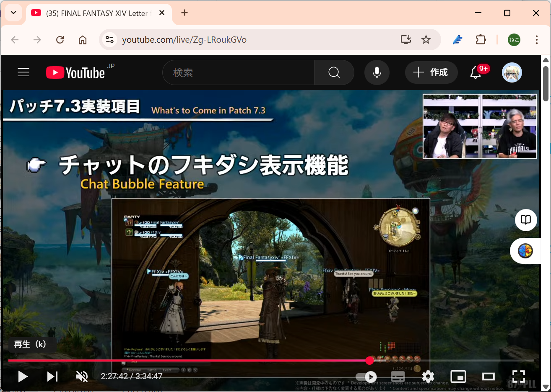Click the scrollbar up arrow
Viewport: 551px width, 392px height.
click(546, 60)
